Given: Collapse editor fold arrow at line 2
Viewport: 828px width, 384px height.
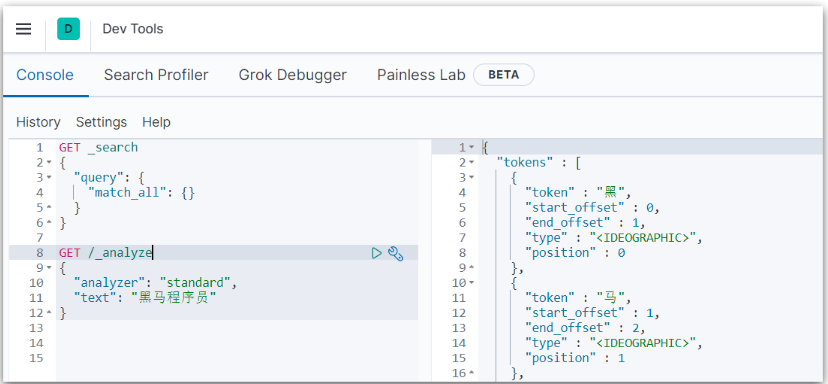Looking at the screenshot, I should coord(49,163).
